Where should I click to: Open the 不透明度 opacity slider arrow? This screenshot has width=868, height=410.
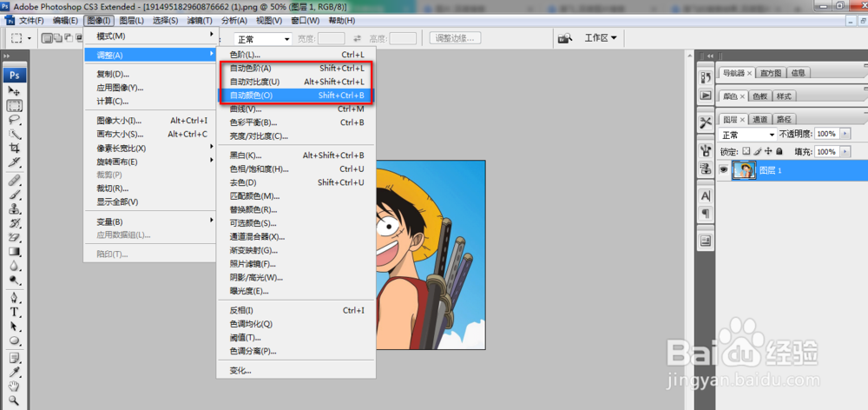point(845,134)
